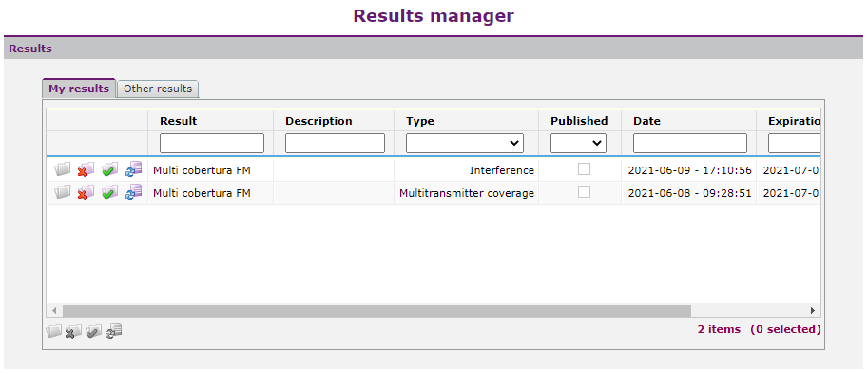Open folder icon in Multitransmitter coverage row
The image size is (868, 374).
pos(63,192)
